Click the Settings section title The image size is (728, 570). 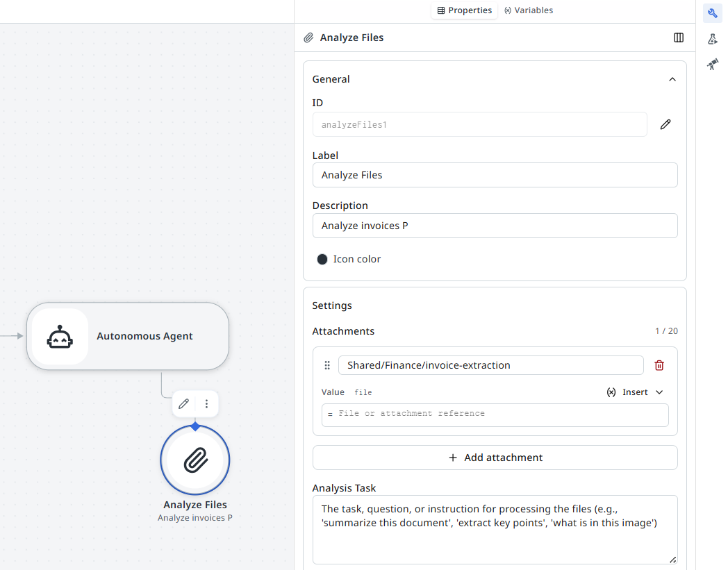[332, 305]
